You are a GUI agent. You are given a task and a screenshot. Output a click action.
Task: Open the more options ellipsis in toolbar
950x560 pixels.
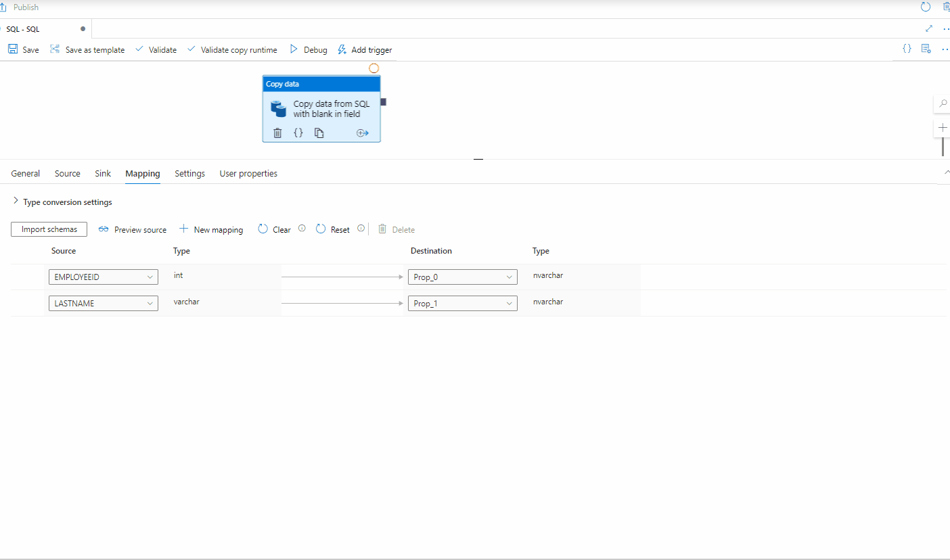pos(946,49)
